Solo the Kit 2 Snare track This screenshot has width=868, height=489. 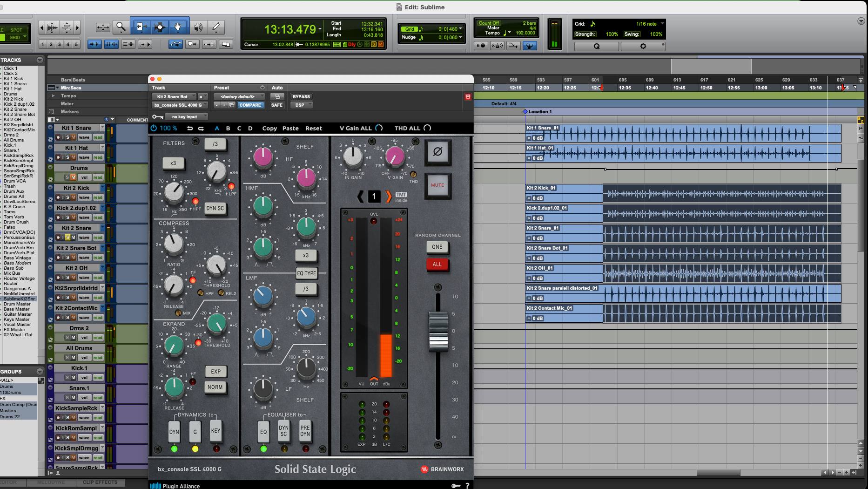tap(67, 238)
